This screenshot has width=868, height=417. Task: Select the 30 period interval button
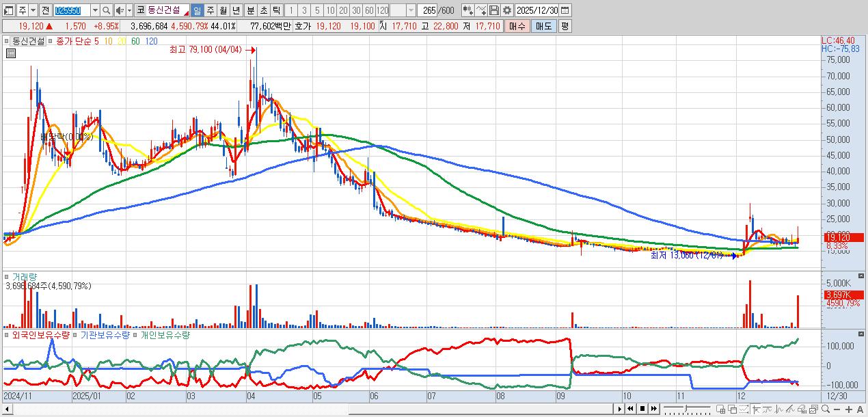[357, 10]
